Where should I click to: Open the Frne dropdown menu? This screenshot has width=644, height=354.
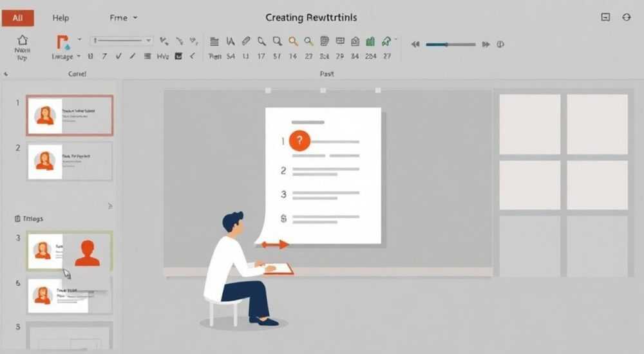tap(123, 17)
